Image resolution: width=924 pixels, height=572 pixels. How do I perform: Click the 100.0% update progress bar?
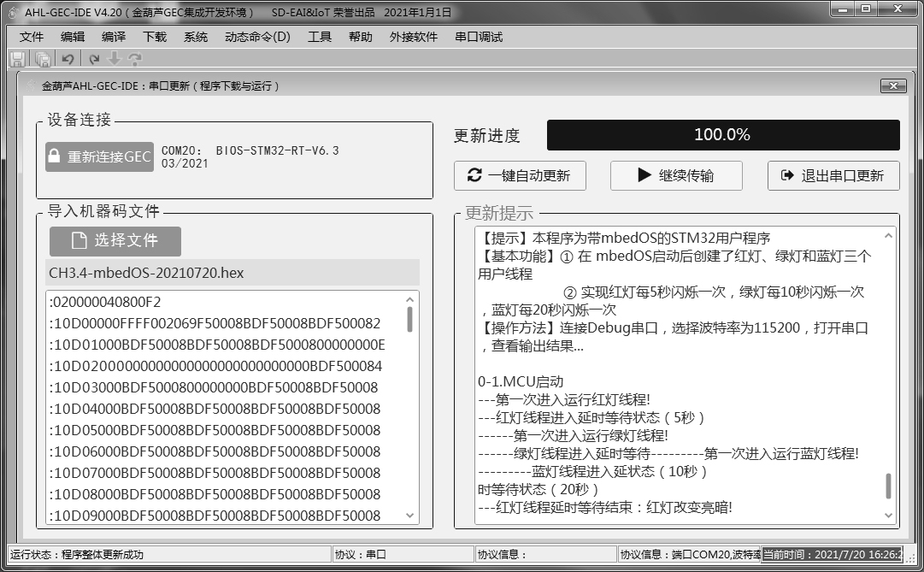722,135
